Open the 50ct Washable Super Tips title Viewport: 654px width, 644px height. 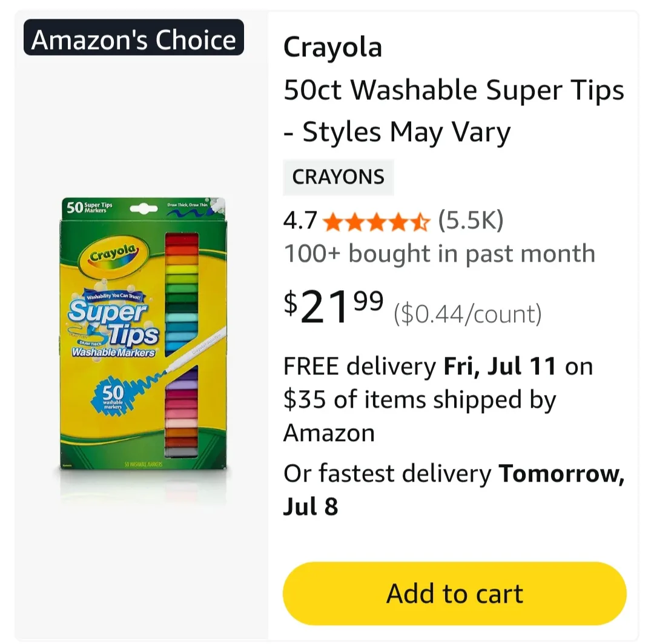click(454, 90)
